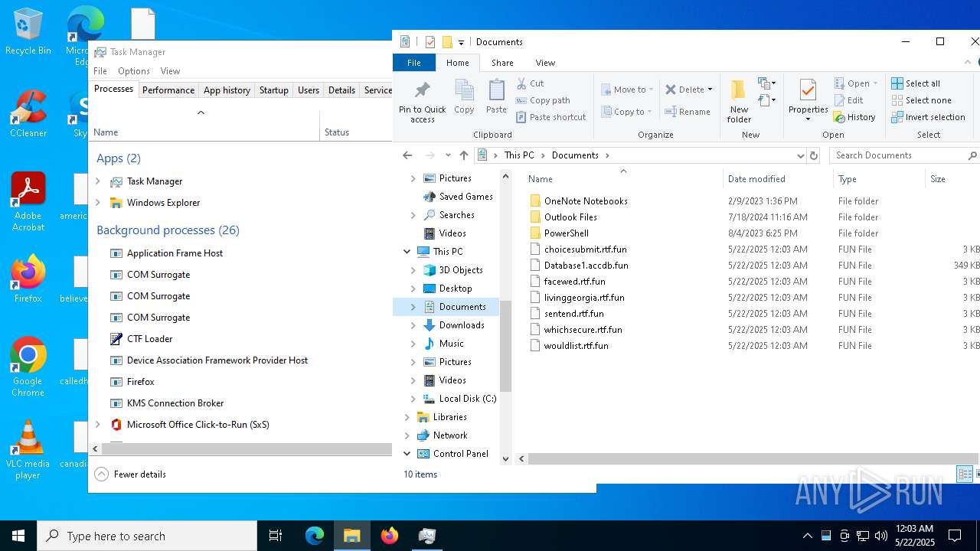The height and width of the screenshot is (551, 980).
Task: Open Task View on the taskbar
Action: point(276,536)
